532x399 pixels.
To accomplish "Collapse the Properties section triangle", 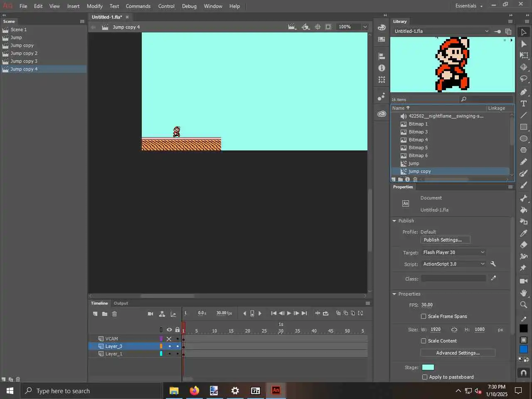I will point(394,294).
